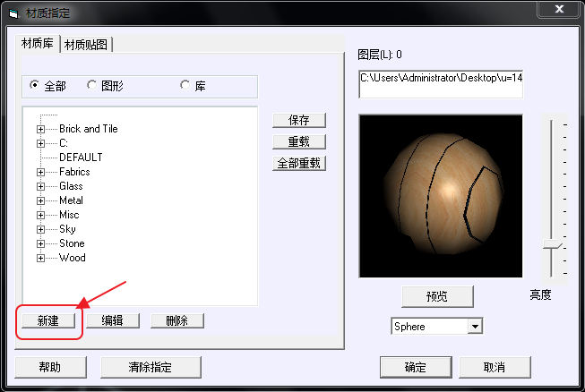
Task: Click the 亮度 brightness slider handle
Action: 557,245
